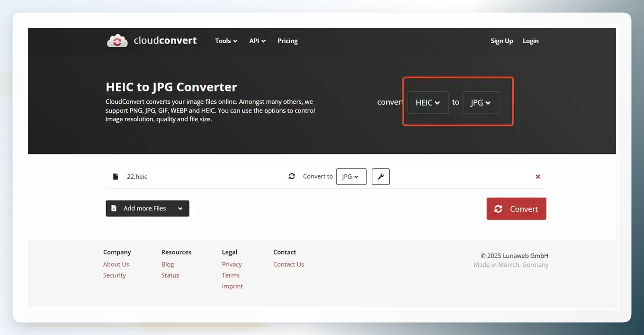Remove 22.heic with the red X
644x335 pixels.
(538, 177)
